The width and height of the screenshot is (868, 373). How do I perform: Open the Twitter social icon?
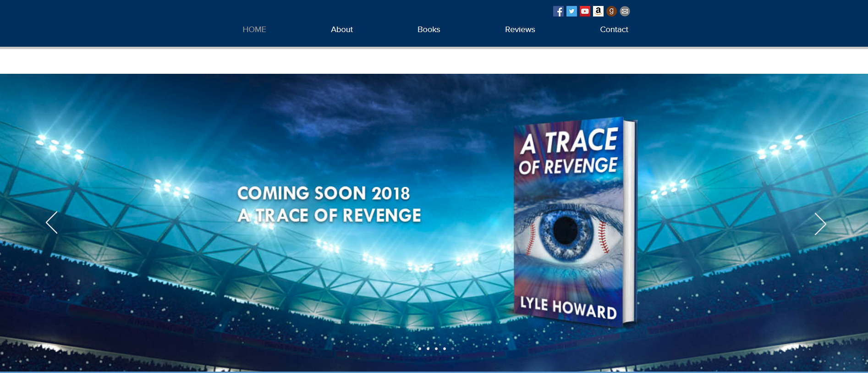tap(571, 11)
